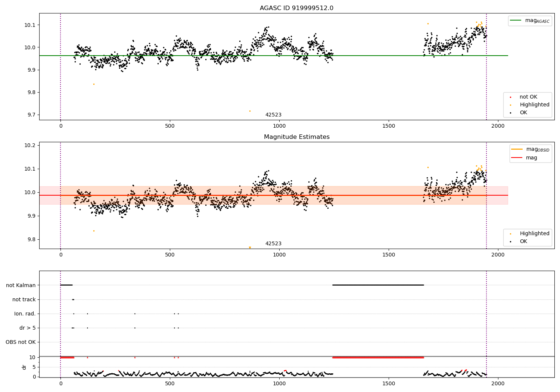Click the orange highlighted point near 1680 in the top plot
The width and height of the screenshot is (560, 392).
point(428,24)
